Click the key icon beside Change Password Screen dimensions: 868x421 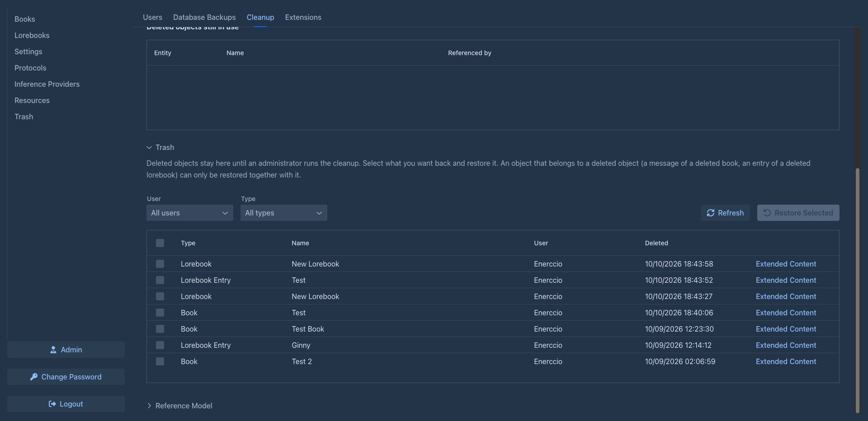click(34, 377)
